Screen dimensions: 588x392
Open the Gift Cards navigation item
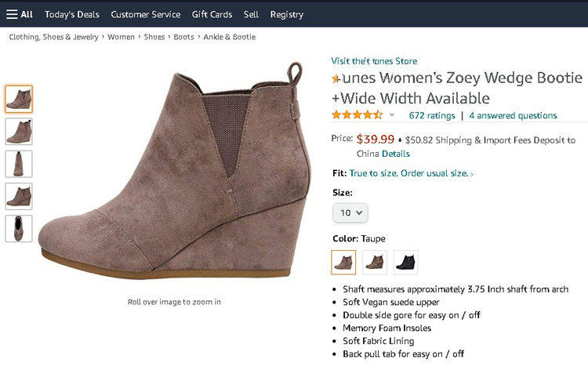point(212,14)
